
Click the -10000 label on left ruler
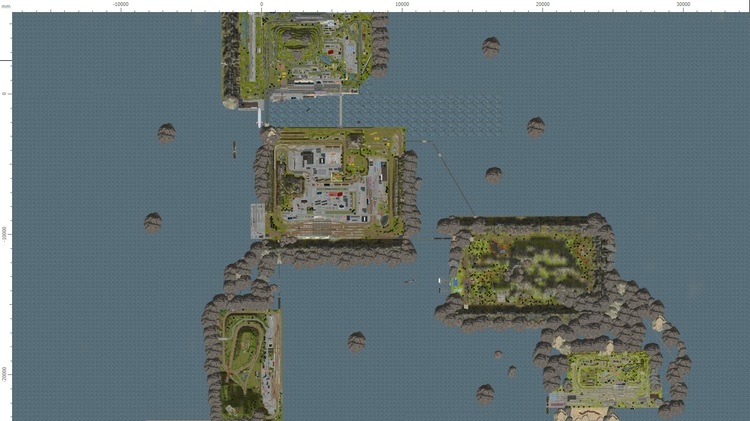(x=4, y=234)
